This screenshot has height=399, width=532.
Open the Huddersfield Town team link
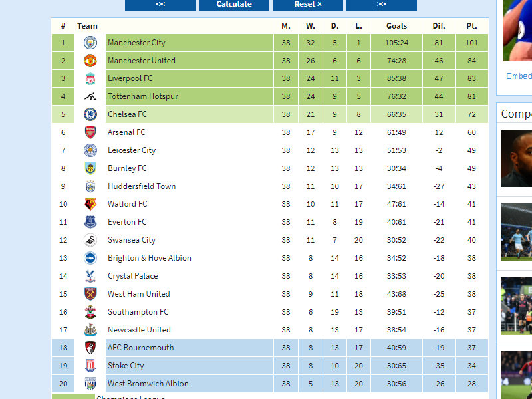(142, 186)
